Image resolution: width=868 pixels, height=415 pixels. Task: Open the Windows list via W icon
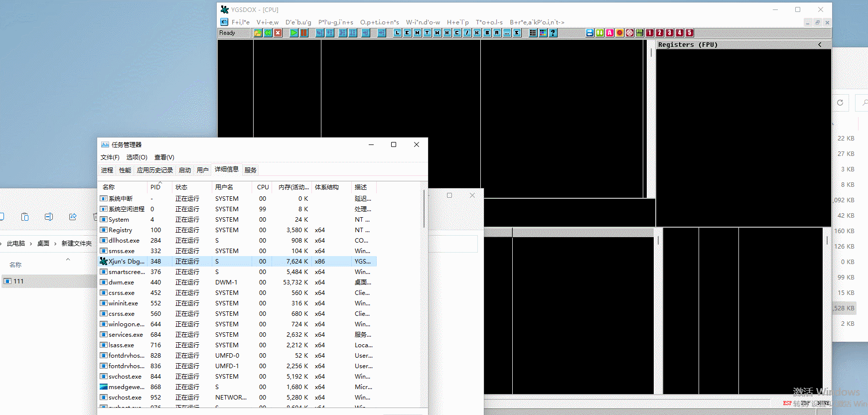(437, 33)
